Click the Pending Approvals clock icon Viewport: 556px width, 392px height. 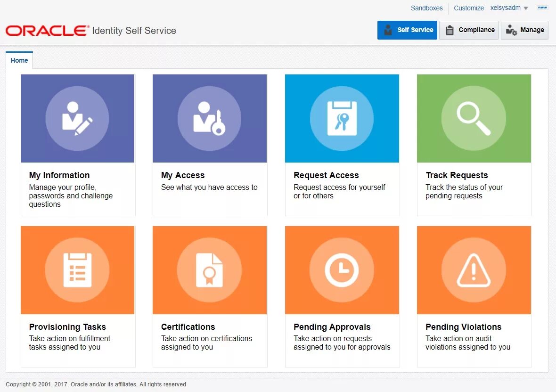pos(342,270)
